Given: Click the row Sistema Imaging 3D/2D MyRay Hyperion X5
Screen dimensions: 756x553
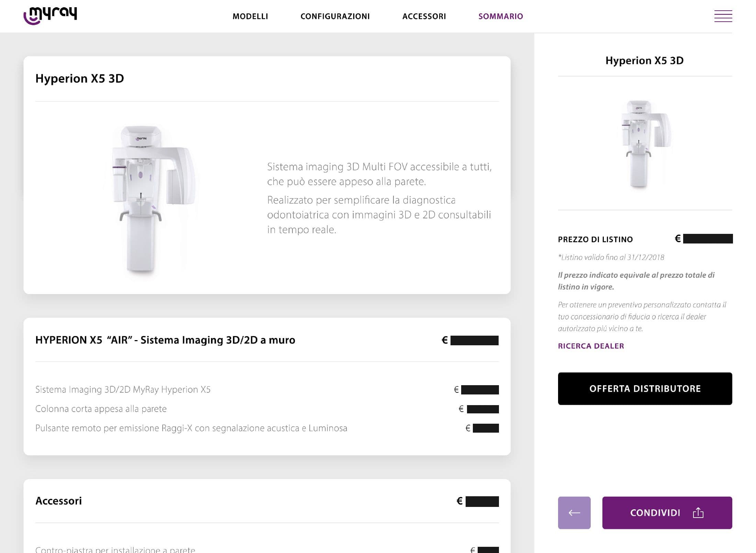Looking at the screenshot, I should [x=267, y=389].
